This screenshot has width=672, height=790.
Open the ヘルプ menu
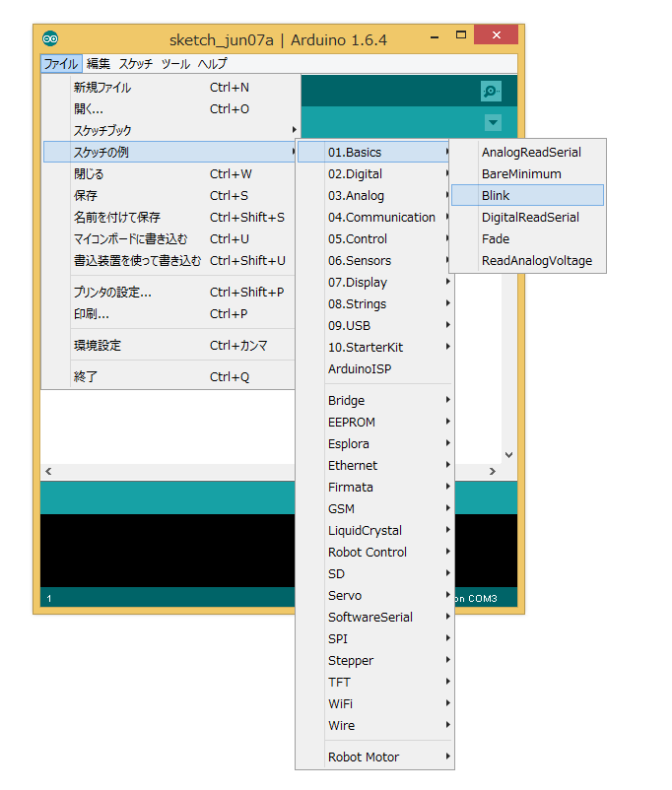pos(212,64)
